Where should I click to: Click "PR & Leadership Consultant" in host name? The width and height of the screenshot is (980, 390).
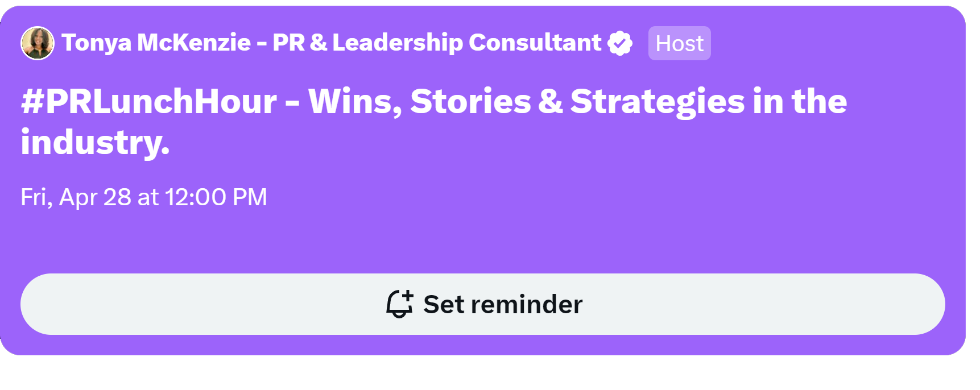[436, 43]
